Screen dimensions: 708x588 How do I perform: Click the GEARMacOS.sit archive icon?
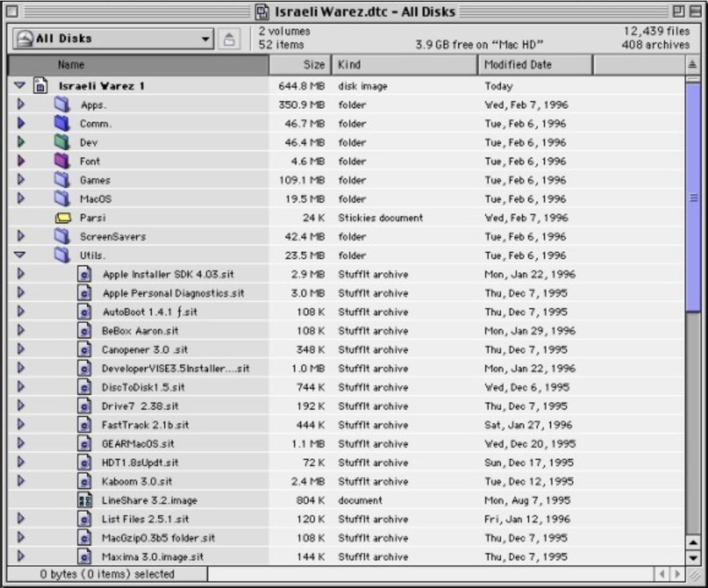(x=85, y=443)
